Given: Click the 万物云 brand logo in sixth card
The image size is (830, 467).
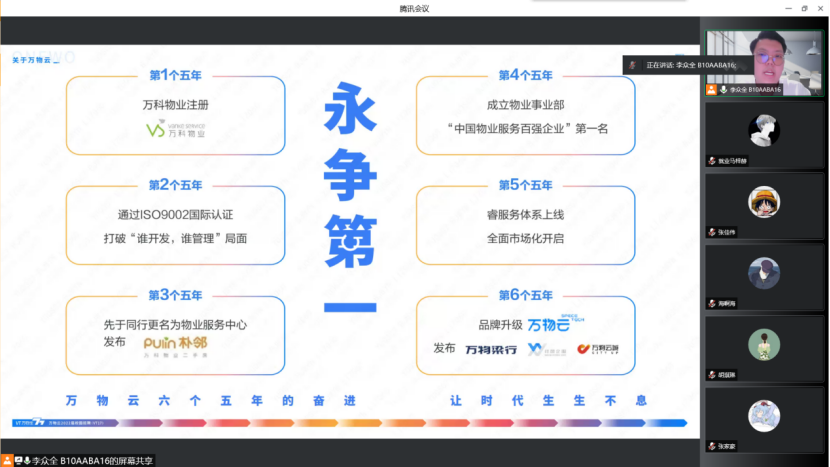Looking at the screenshot, I should click(x=549, y=325).
